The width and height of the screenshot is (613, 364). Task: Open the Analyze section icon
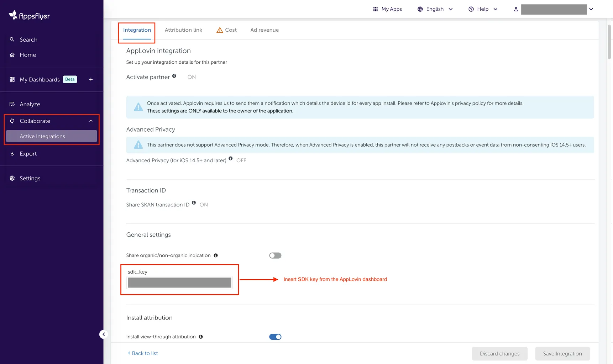[12, 104]
